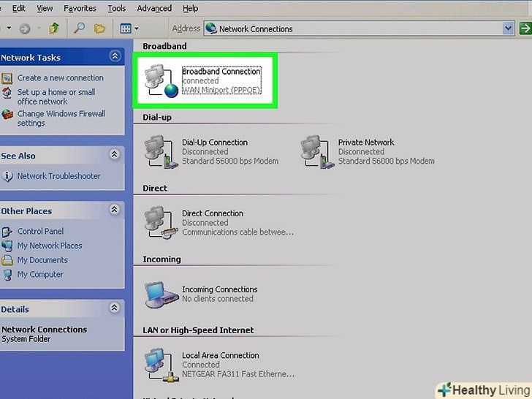Open the View menu

pos(45,8)
